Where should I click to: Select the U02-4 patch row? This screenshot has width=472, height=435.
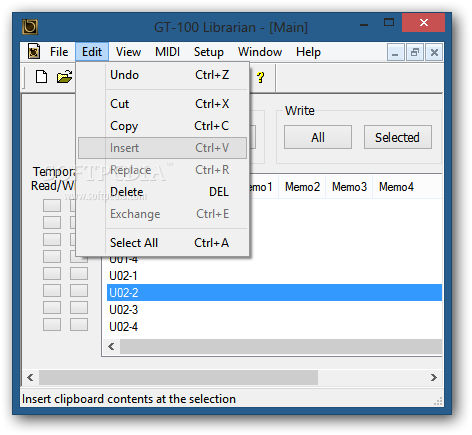[x=274, y=327]
